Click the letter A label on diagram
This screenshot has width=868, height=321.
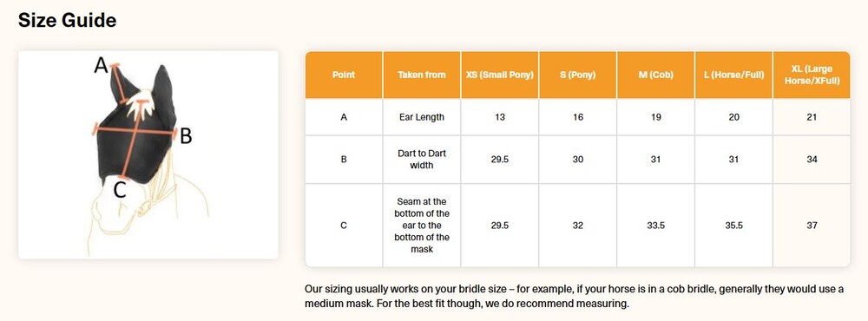click(x=100, y=66)
